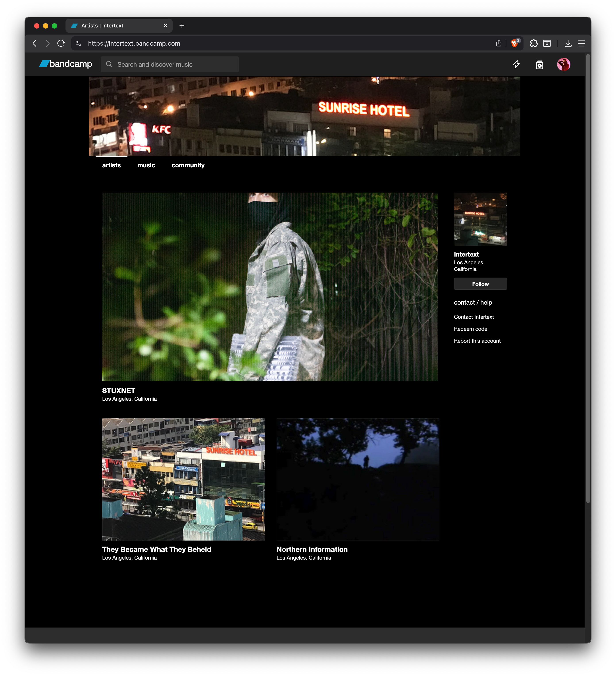This screenshot has height=676, width=616.
Task: View site settings icon in address bar
Action: [78, 43]
